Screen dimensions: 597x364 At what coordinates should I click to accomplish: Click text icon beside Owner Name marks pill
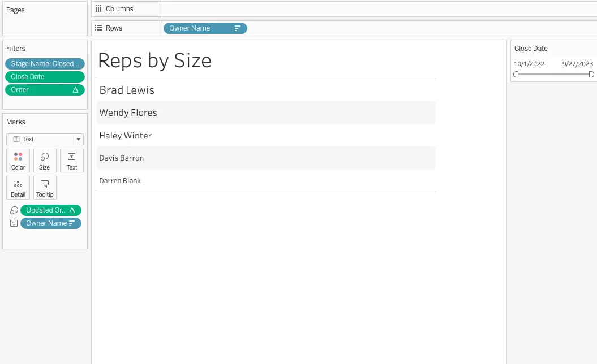point(14,223)
